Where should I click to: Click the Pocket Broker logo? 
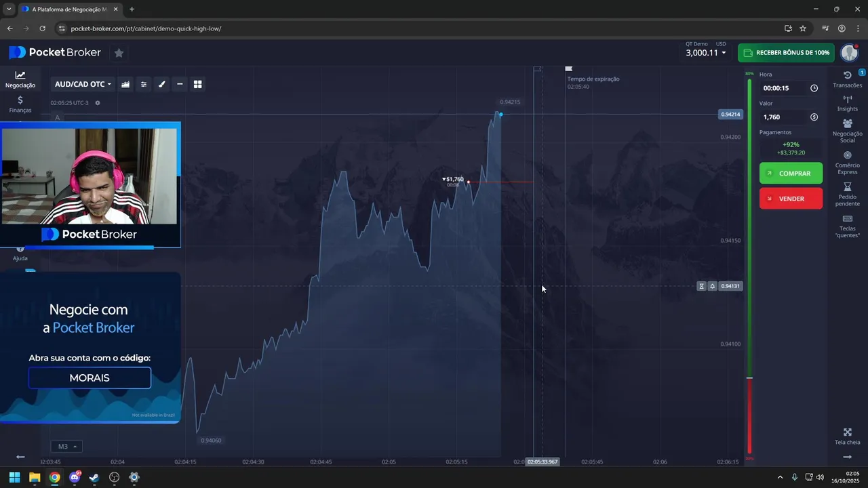[55, 52]
